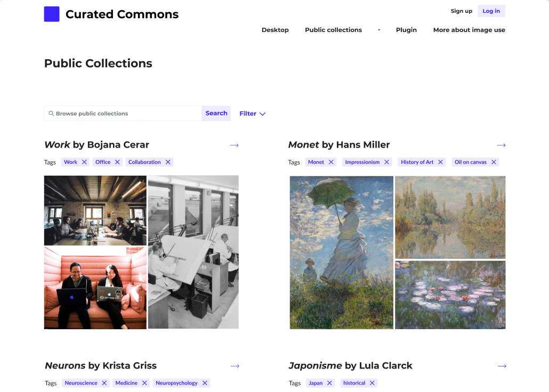Remove the Office tag using its X
The image size is (549, 392).
pos(117,162)
